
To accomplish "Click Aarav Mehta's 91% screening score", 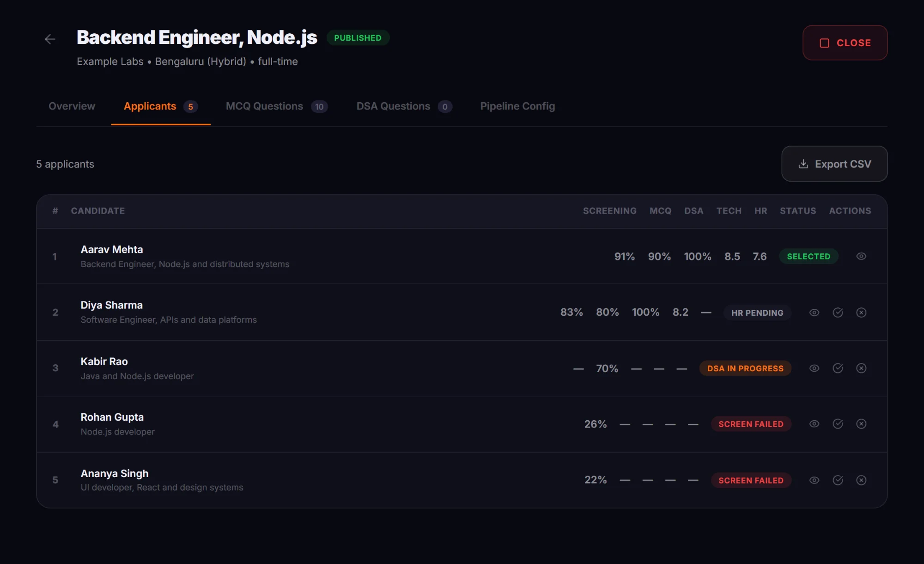I will (x=625, y=257).
